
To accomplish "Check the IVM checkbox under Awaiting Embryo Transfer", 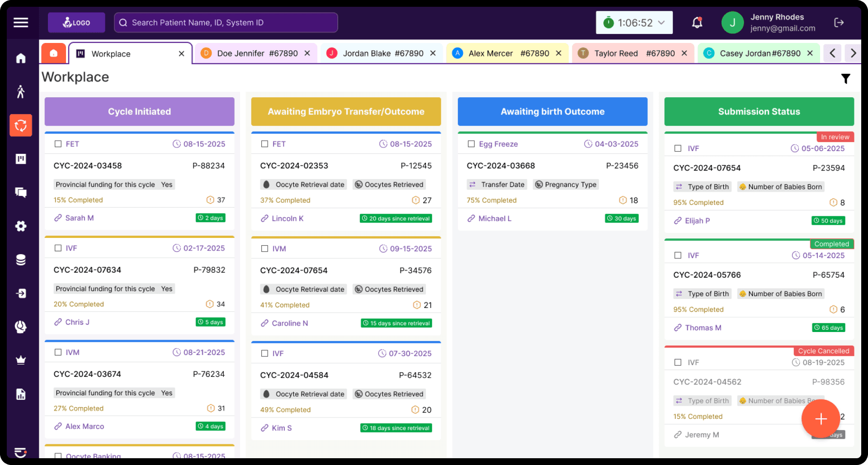I will click(x=264, y=248).
